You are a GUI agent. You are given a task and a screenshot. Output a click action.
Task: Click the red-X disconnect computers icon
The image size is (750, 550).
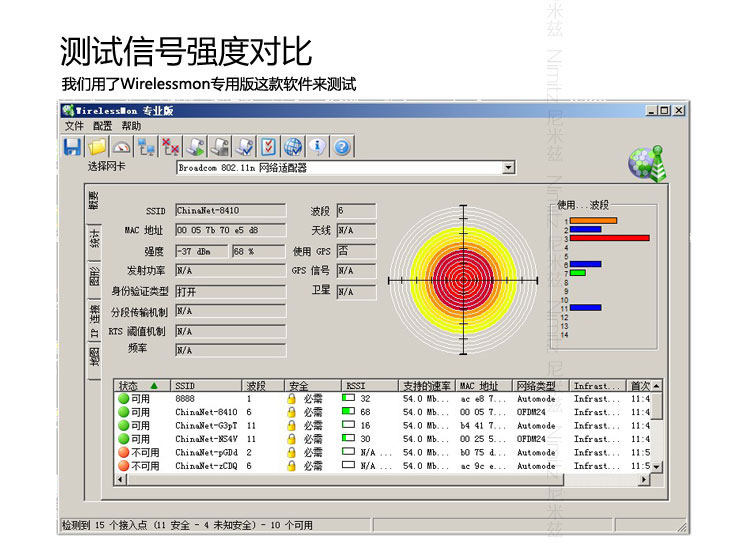click(171, 147)
